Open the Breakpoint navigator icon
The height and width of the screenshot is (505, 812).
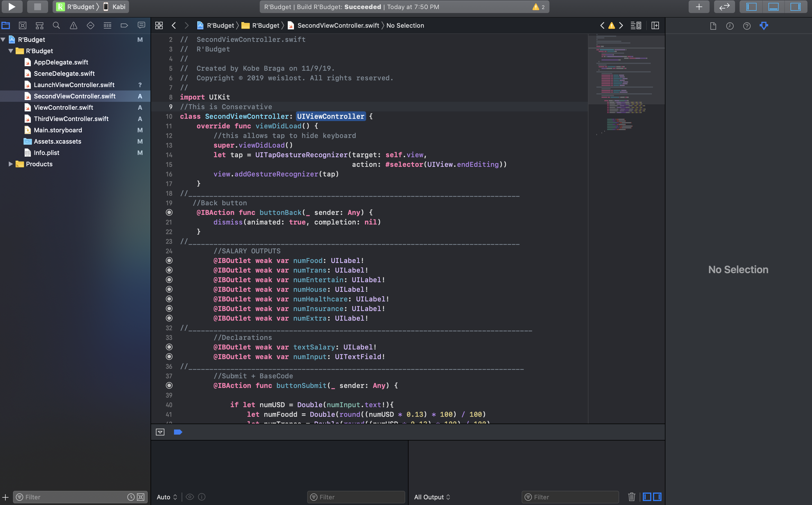(x=124, y=25)
